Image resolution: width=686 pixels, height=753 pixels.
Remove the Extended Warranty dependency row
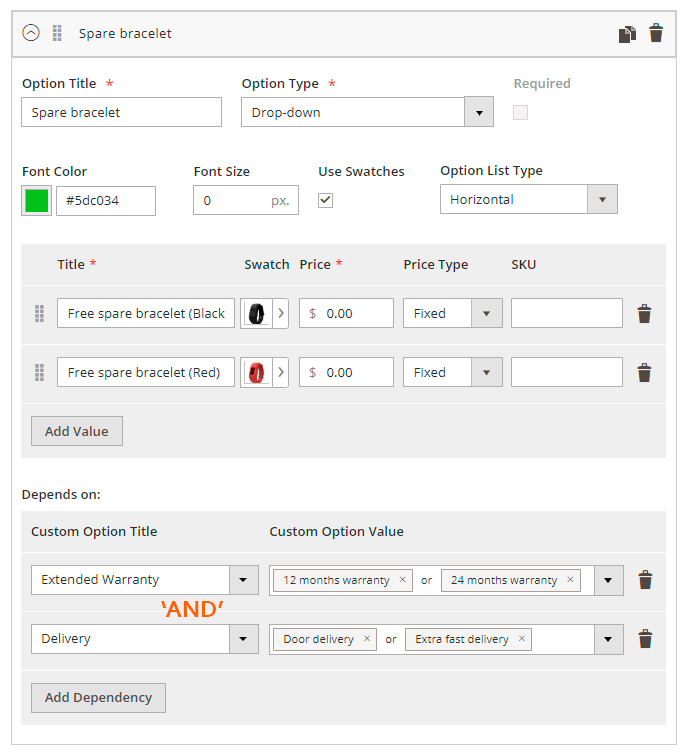(x=645, y=580)
